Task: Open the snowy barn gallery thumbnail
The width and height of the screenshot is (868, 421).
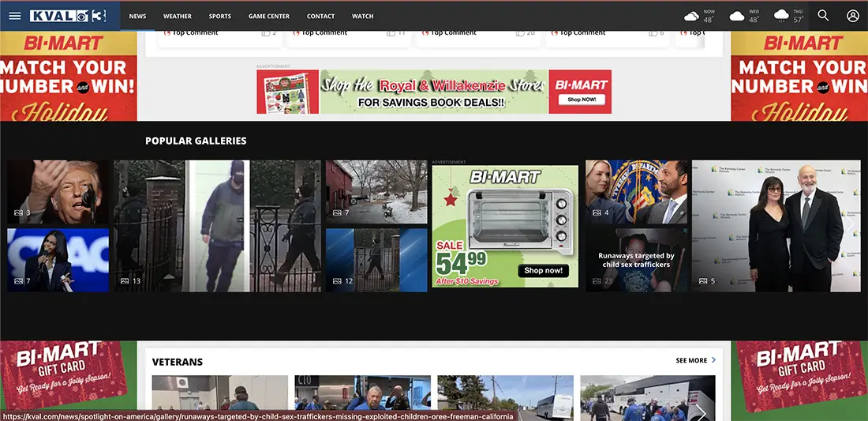Action: coord(376,192)
